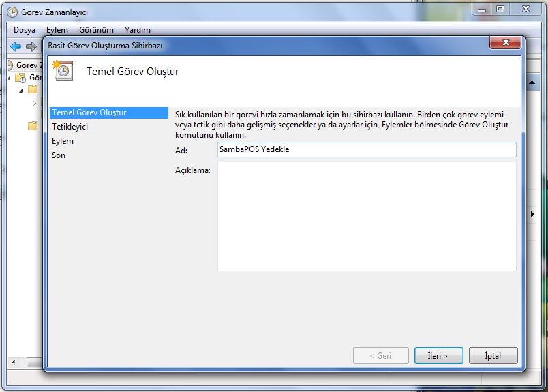This screenshot has height=392, width=548.
Task: Close the Basit Görev Oluşturma Sihirbazı dialog
Action: pyautogui.click(x=505, y=44)
